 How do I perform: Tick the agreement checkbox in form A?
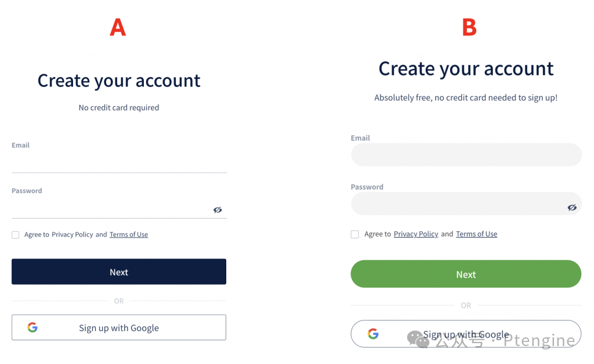click(16, 235)
